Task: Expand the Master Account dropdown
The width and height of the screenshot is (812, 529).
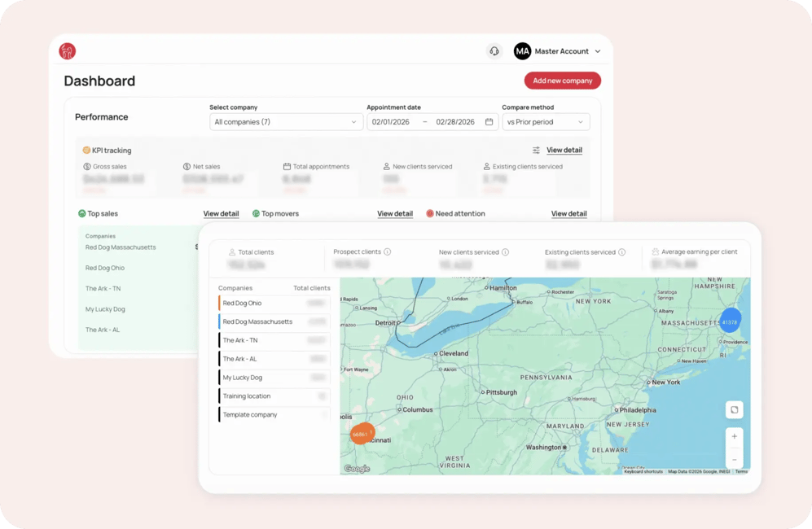Action: click(x=597, y=51)
